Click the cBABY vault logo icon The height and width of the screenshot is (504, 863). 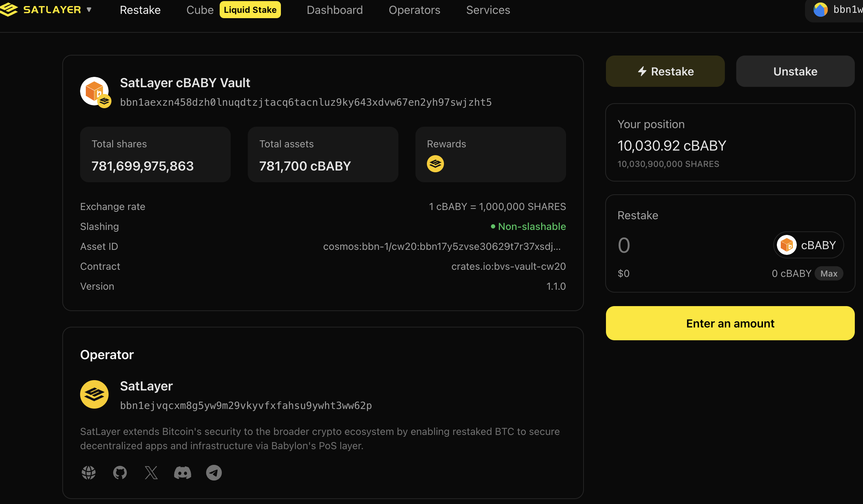tap(95, 91)
